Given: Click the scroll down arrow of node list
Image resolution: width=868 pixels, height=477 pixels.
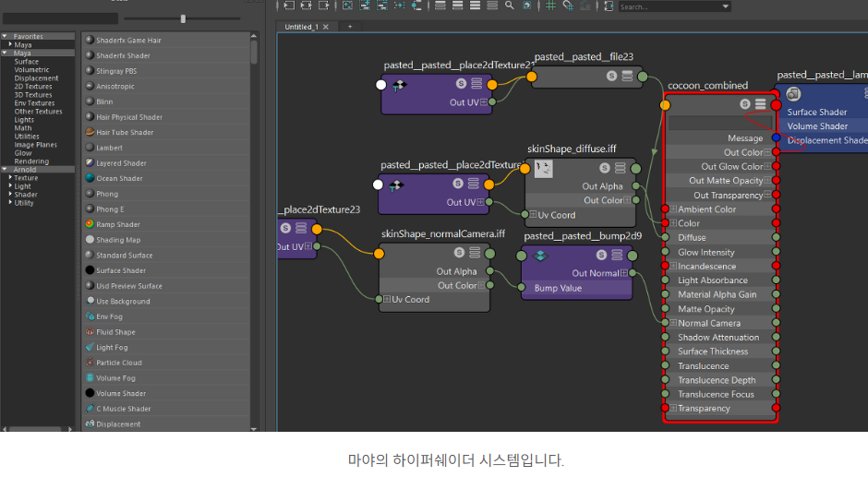Looking at the screenshot, I should point(254,428).
